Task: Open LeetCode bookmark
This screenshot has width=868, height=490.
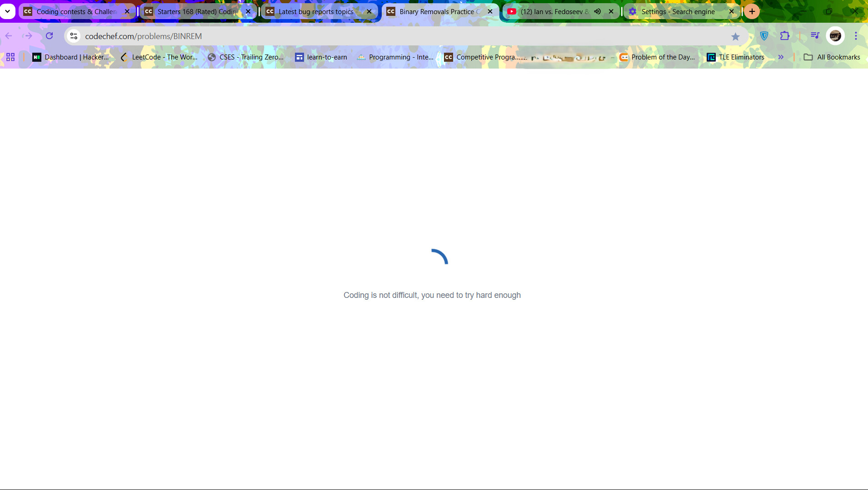Action: tap(159, 57)
